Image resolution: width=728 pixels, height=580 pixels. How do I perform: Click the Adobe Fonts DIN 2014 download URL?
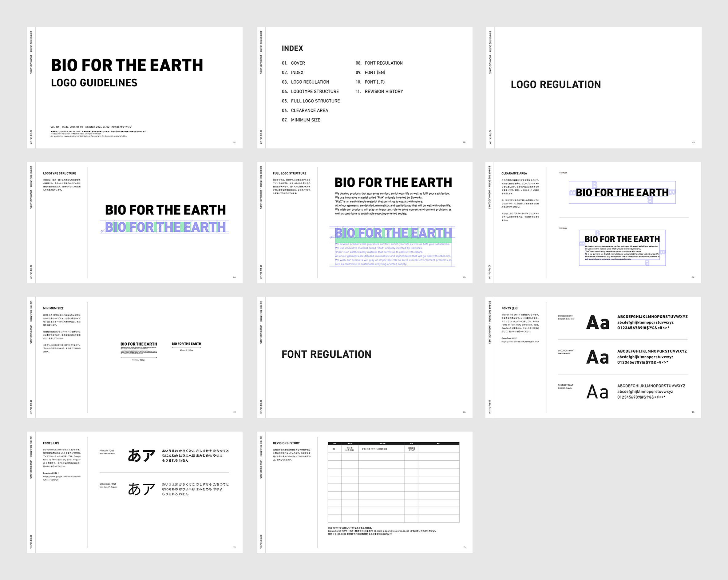coord(520,342)
